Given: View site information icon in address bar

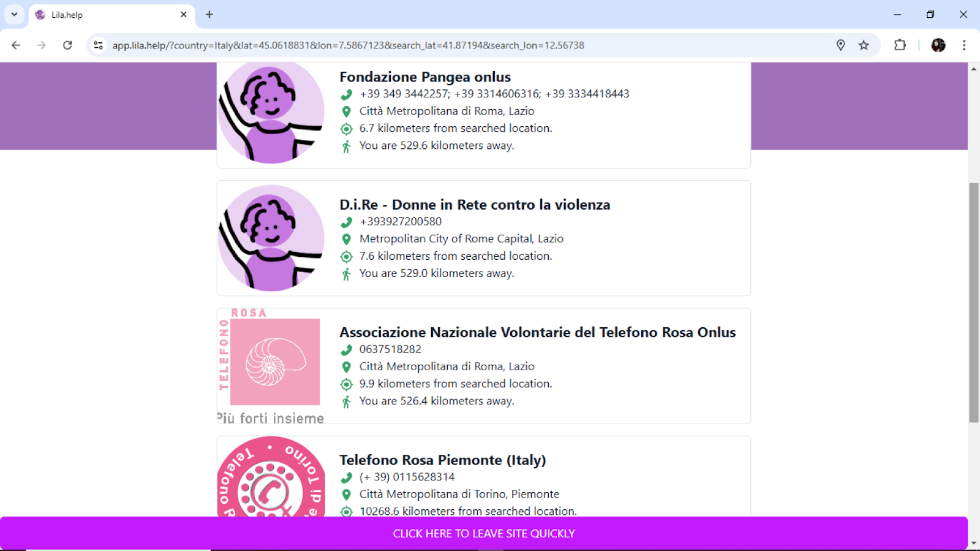Looking at the screenshot, I should (98, 45).
